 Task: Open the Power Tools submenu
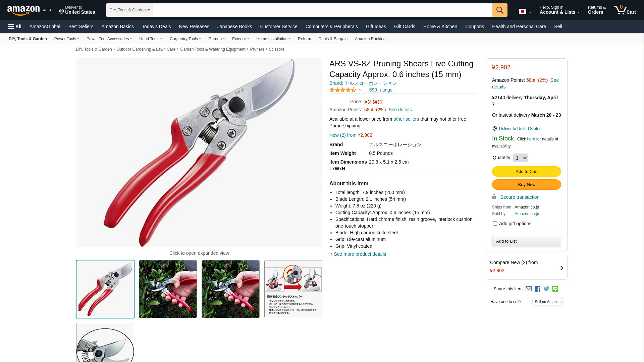[67, 39]
